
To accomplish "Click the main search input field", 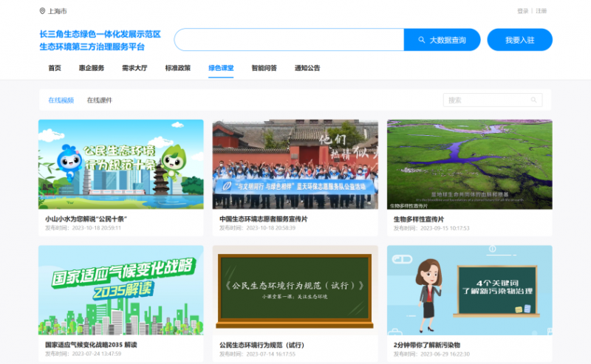I will 289,40.
